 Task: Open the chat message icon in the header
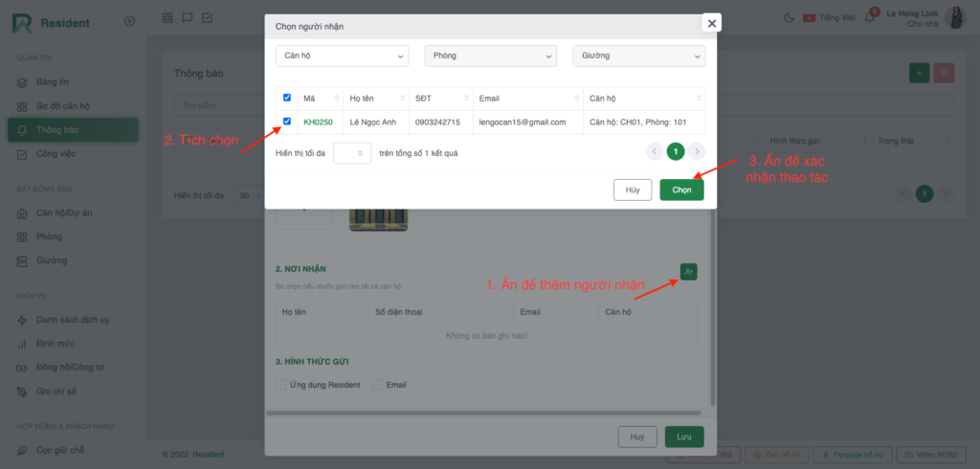[188, 17]
